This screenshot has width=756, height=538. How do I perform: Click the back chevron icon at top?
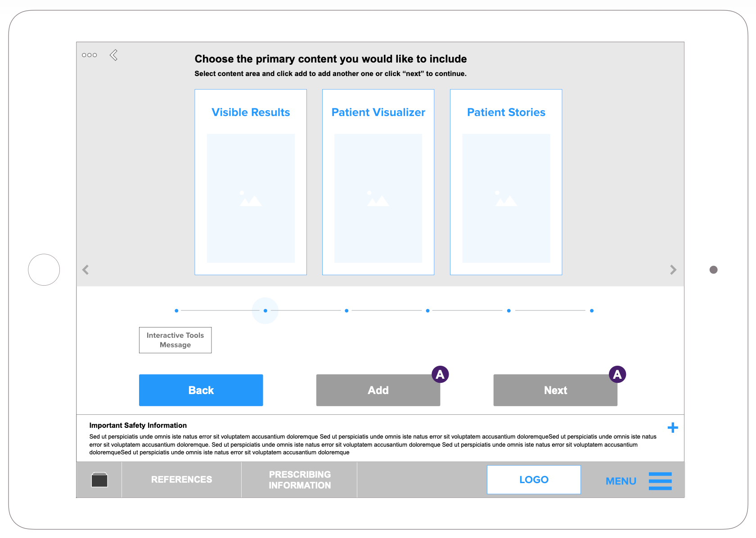click(x=114, y=55)
